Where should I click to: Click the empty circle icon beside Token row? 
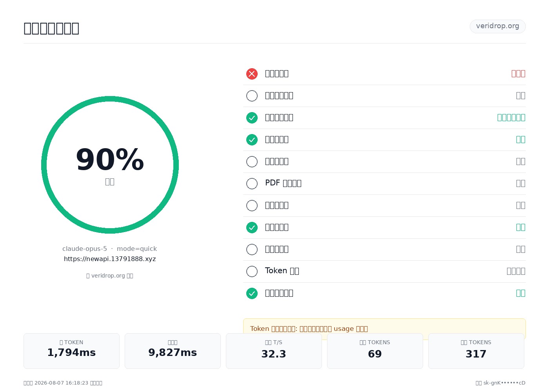tap(252, 271)
